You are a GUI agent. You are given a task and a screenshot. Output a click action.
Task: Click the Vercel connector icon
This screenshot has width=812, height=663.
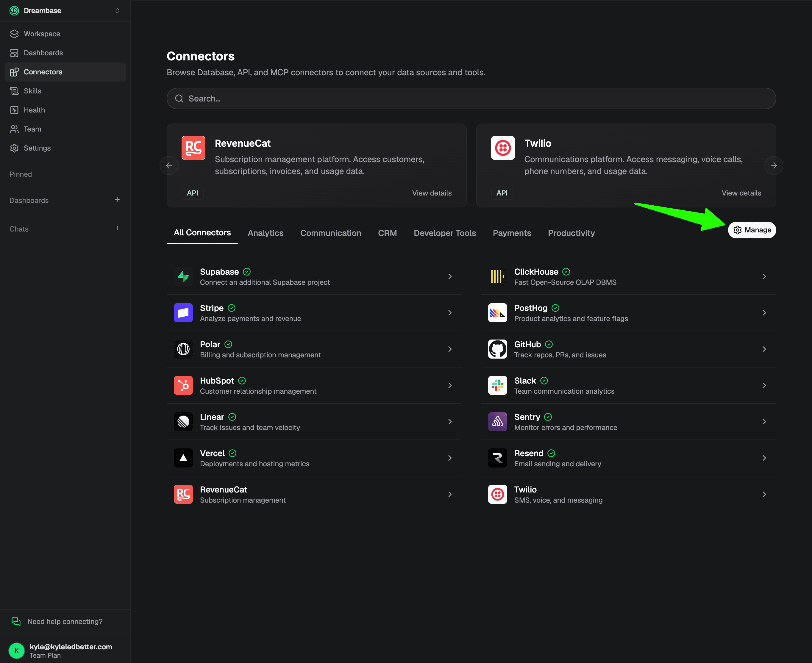(183, 458)
